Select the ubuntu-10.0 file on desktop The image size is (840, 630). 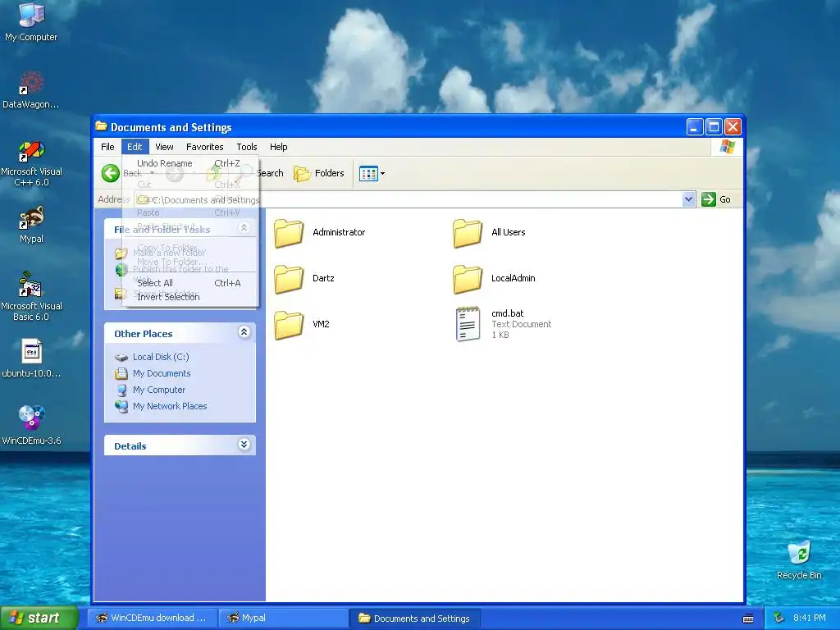[x=31, y=358]
